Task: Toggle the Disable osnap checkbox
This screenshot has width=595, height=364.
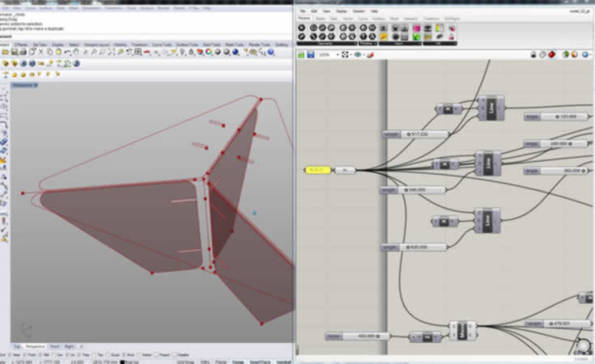Action: tap(174, 354)
